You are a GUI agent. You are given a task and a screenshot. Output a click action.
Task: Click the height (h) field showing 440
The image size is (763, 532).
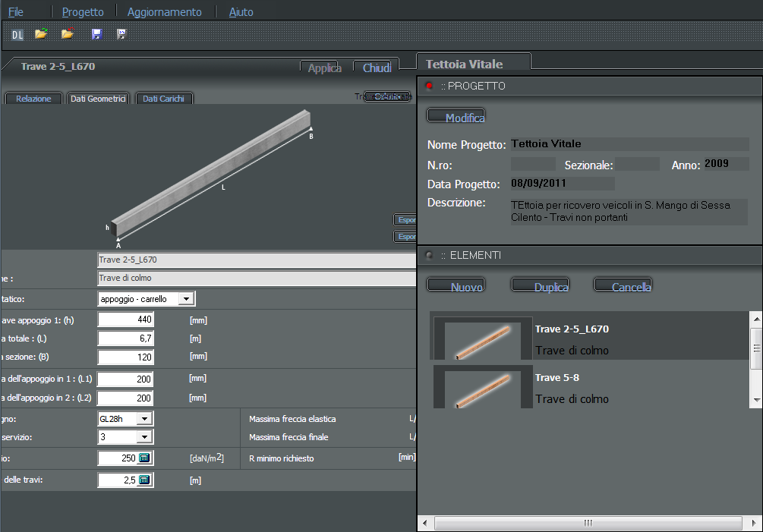[126, 320]
